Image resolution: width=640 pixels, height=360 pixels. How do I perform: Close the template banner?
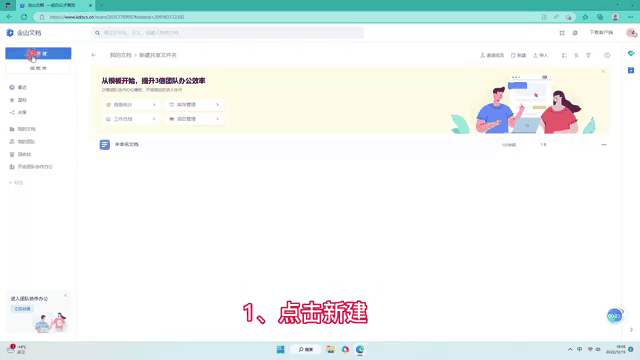click(x=603, y=71)
